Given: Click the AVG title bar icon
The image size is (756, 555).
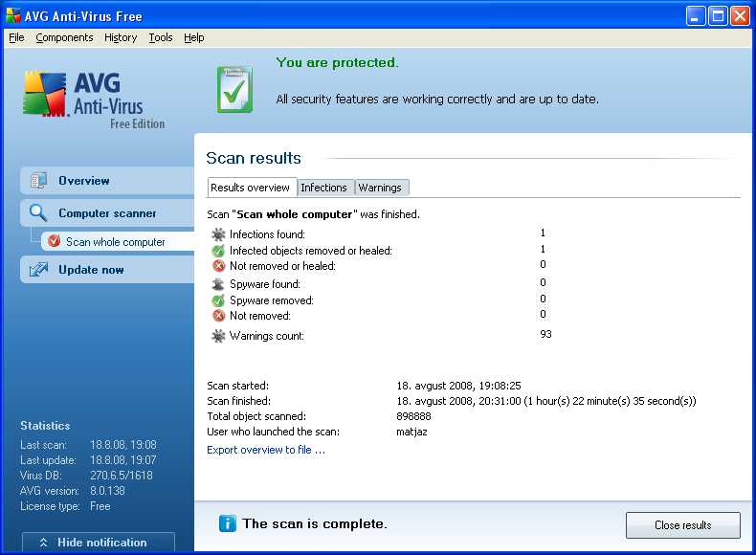Looking at the screenshot, I should click(13, 16).
